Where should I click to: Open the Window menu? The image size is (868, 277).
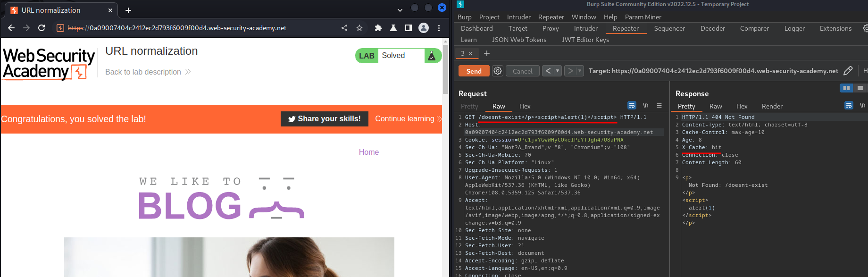coord(584,17)
